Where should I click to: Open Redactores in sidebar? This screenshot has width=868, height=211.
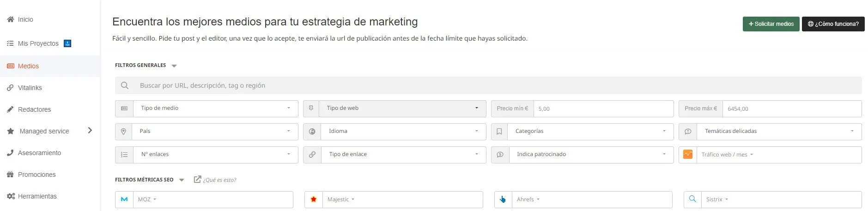[35, 109]
